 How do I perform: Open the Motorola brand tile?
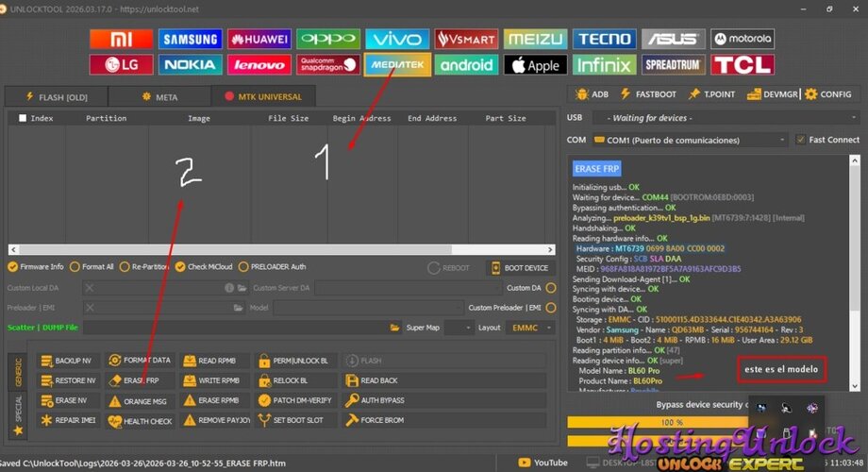tap(743, 39)
